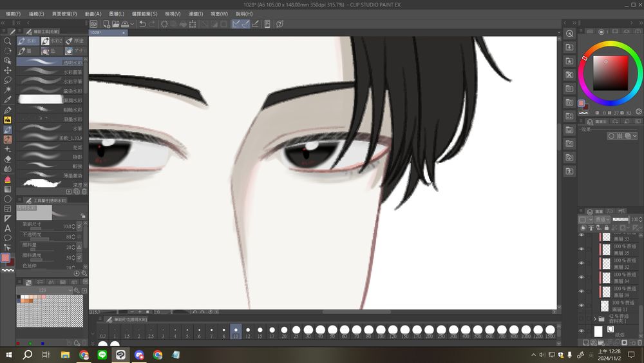Select the 柔軟_1.10.9 brush

[50, 138]
